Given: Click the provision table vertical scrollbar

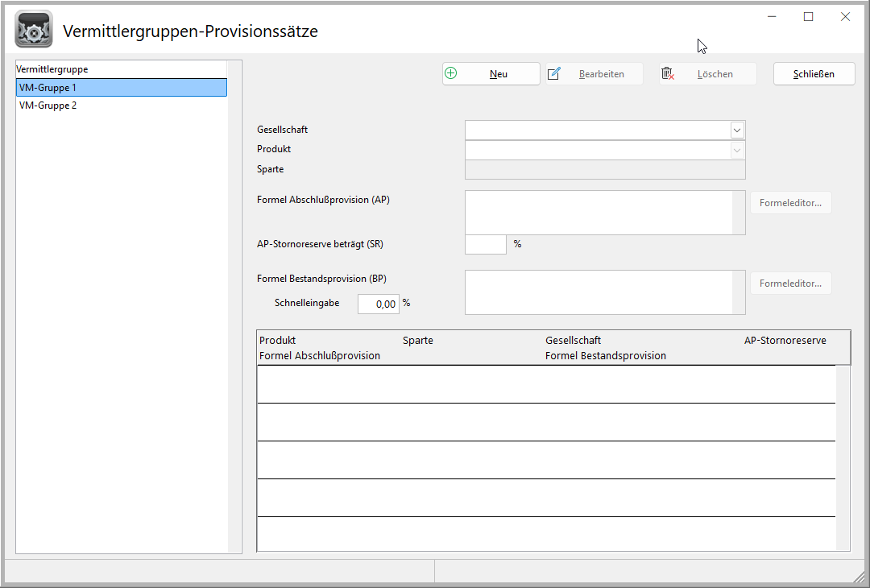Looking at the screenshot, I should (x=843, y=458).
